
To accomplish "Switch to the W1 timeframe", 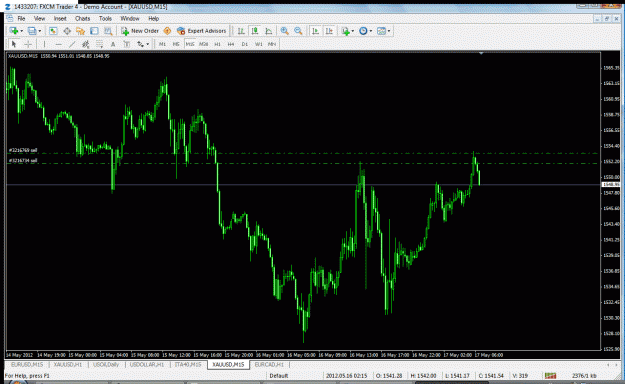I will pos(258,44).
